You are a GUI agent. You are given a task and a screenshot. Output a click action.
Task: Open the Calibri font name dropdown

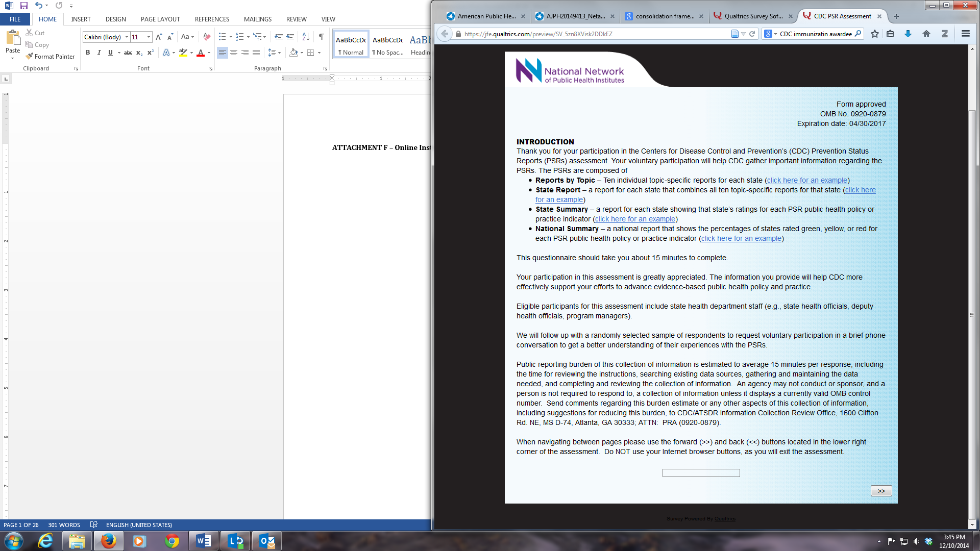(x=127, y=37)
